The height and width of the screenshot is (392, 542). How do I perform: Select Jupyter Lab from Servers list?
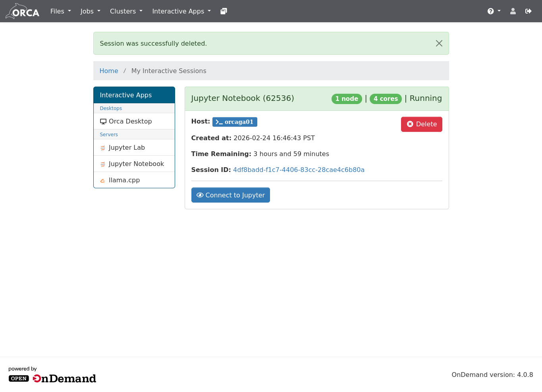tap(127, 147)
